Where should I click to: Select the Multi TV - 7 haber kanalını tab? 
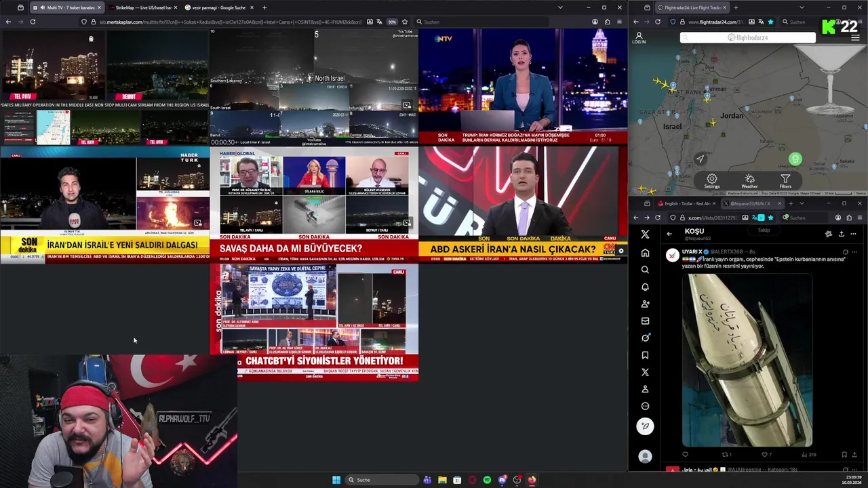tap(67, 7)
